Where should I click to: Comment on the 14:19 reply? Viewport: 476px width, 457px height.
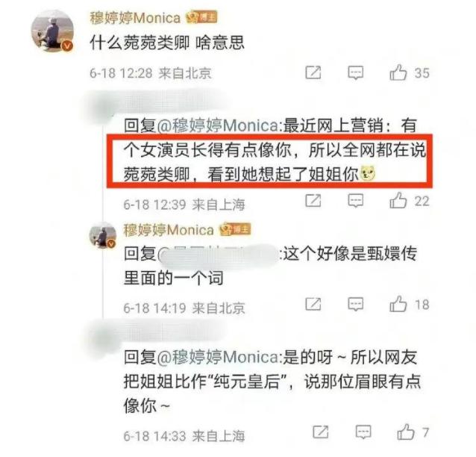coord(355,305)
